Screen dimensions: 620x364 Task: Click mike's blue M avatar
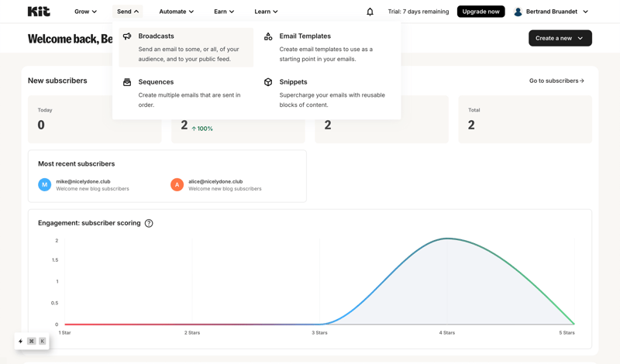point(45,184)
